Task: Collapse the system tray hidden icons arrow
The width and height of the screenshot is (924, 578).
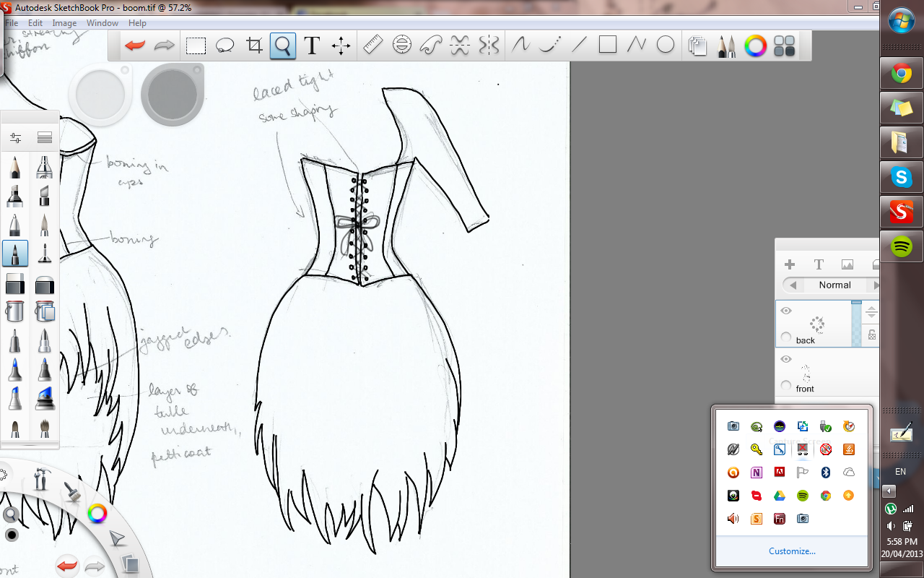Action: tap(890, 491)
